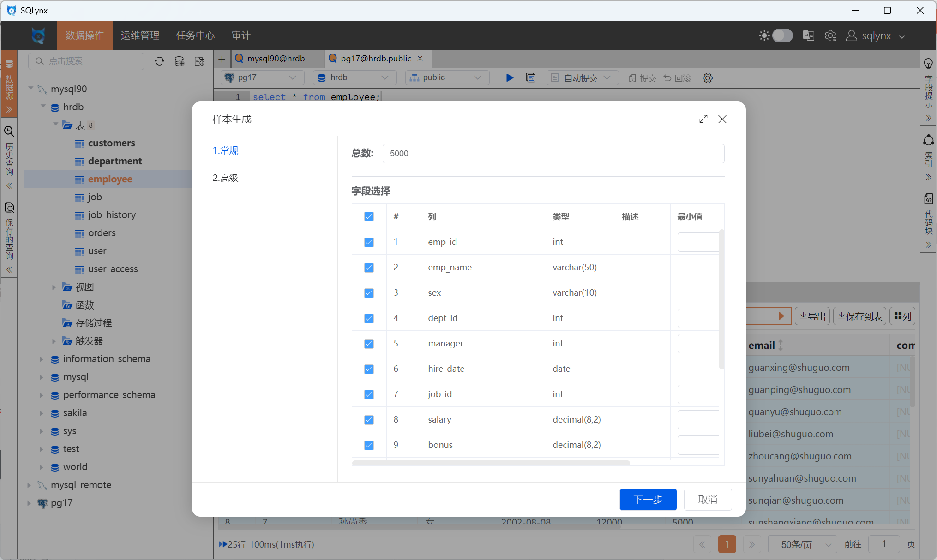Viewport: 937px width, 560px height.
Task: Uncheck the salary column checkbox
Action: pos(369,420)
